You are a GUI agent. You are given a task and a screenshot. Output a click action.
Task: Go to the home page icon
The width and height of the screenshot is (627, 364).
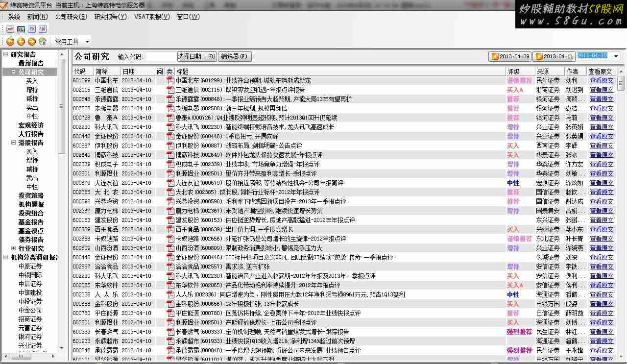coord(43,42)
